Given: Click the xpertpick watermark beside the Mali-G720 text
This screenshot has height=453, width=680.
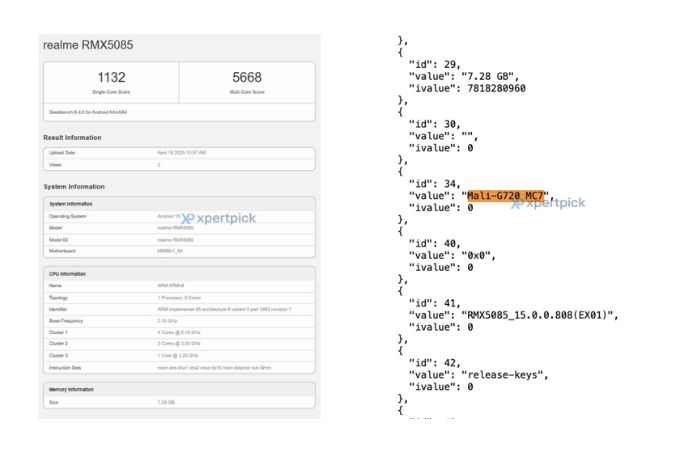Looking at the screenshot, I should point(549,202).
